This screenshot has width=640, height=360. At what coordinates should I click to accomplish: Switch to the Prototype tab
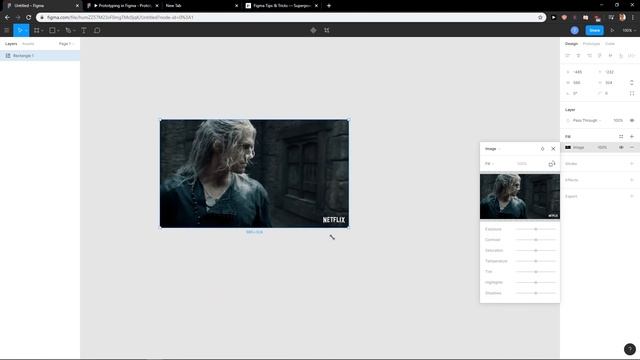[591, 44]
